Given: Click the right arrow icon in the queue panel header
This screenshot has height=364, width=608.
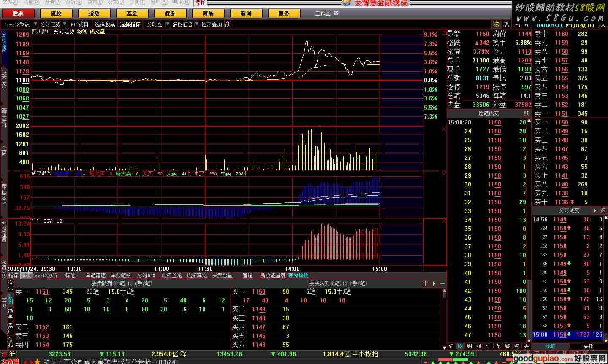Looking at the screenshot, I should click(x=434, y=283).
